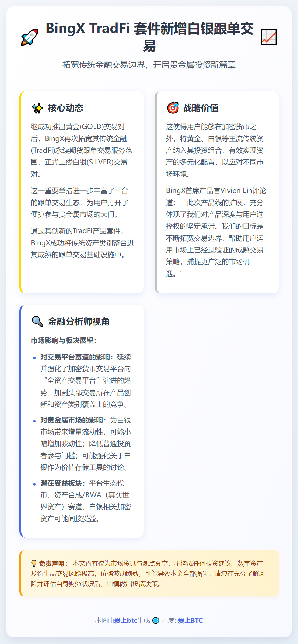Click the rocket emoji icon in the header
Screen dimensions: 298x644
pos(30,37)
